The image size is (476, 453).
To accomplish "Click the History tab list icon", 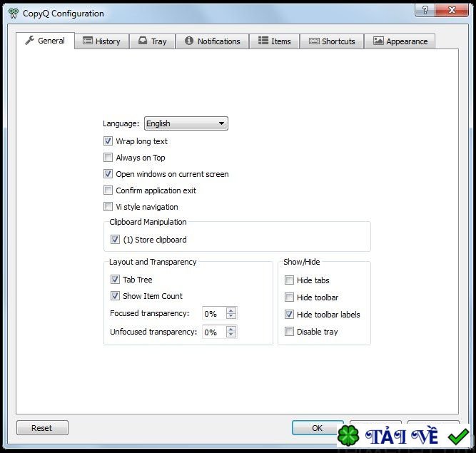I will click(88, 41).
